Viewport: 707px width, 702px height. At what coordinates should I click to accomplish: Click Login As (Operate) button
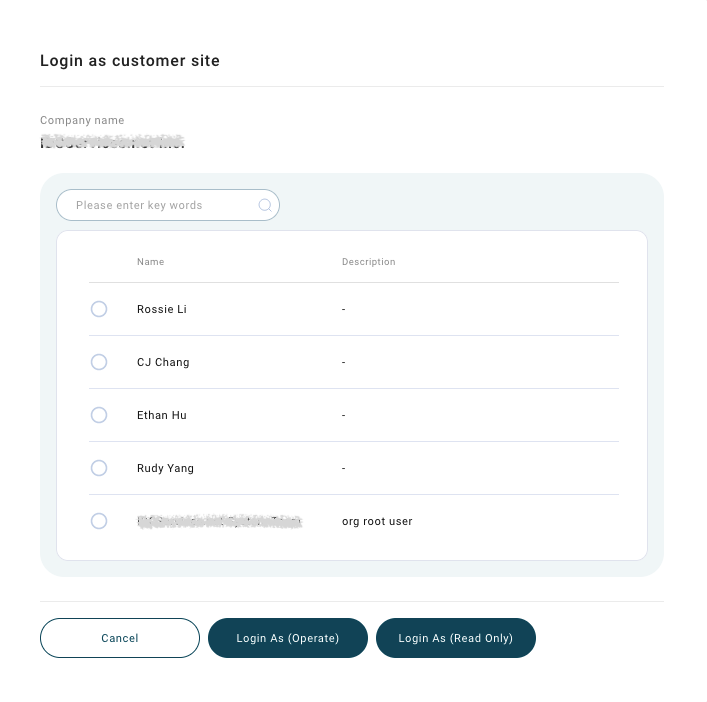288,638
